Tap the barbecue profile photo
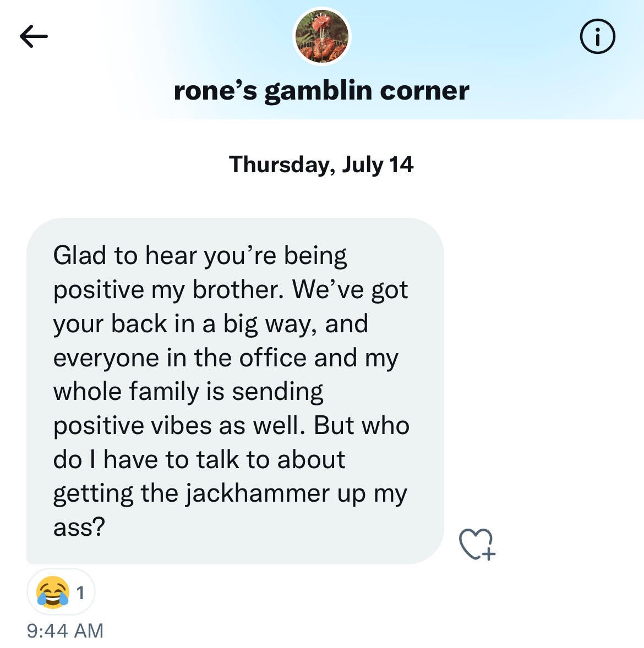The image size is (644, 648). point(322,37)
